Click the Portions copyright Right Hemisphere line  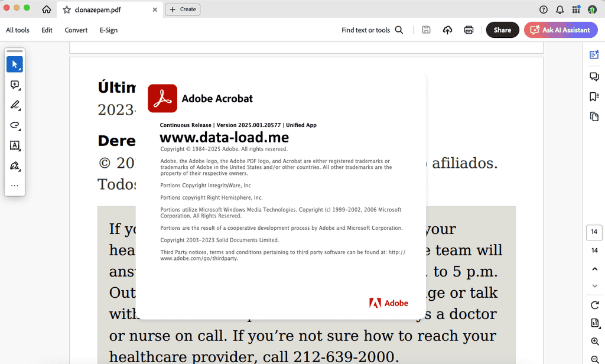(x=212, y=197)
